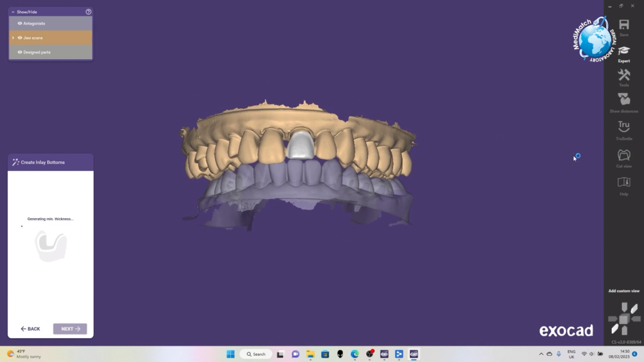Collapse the Show/Hide panel
Image resolution: width=644 pixels, height=362 pixels.
click(13, 12)
